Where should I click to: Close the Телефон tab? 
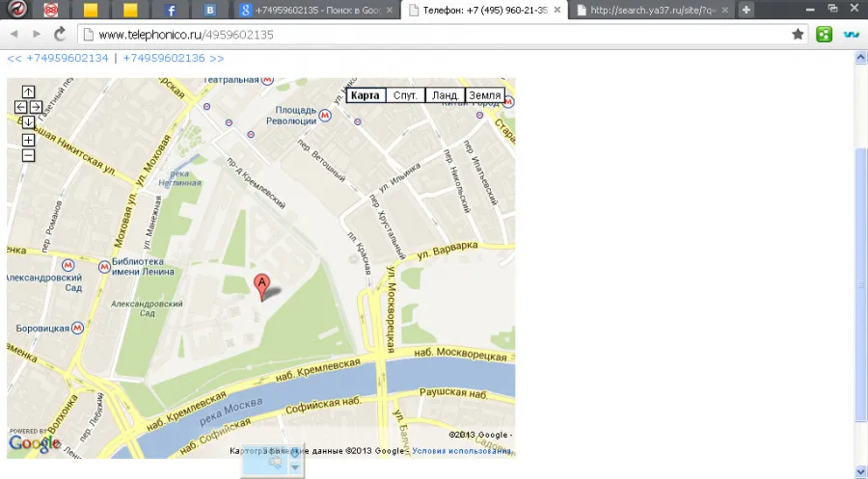coord(557,10)
